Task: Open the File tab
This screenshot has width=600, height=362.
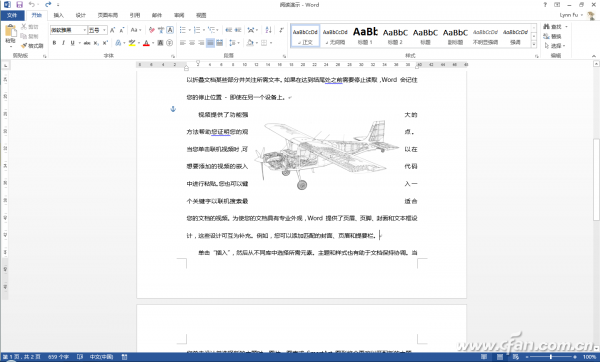Action: (12, 15)
